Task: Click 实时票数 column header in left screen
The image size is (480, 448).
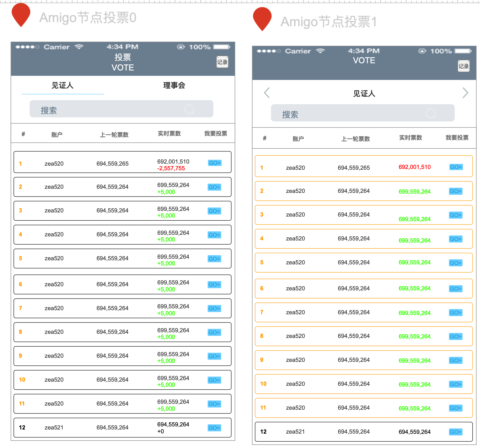Action: (169, 133)
